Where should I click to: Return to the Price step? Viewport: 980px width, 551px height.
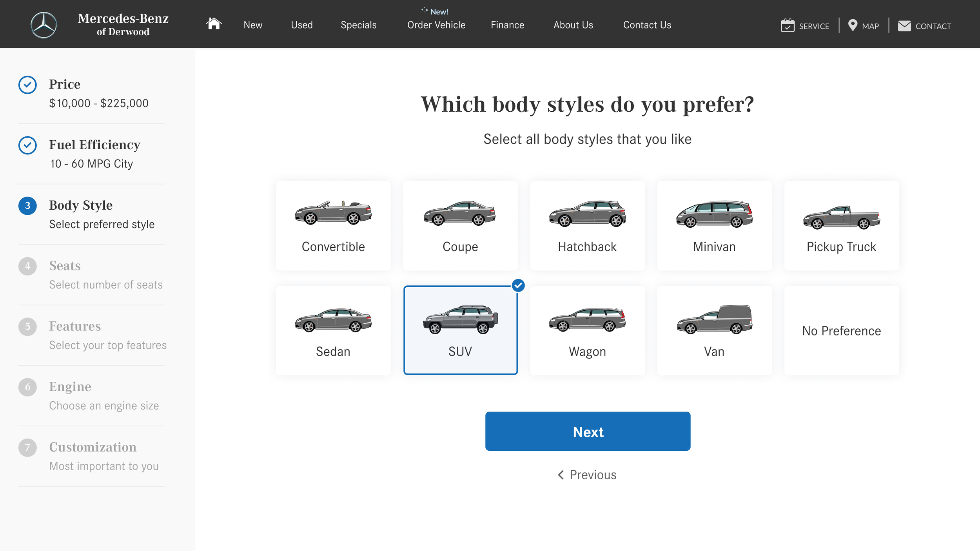[65, 84]
